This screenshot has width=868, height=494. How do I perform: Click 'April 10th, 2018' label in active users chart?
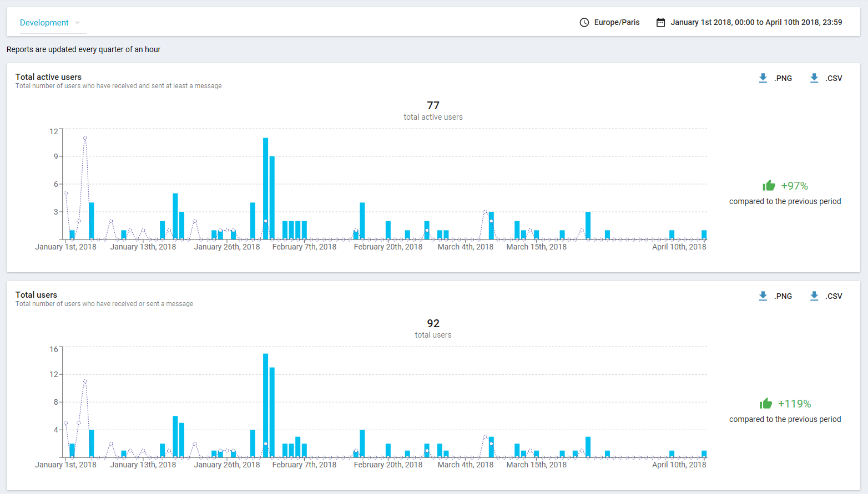(679, 247)
